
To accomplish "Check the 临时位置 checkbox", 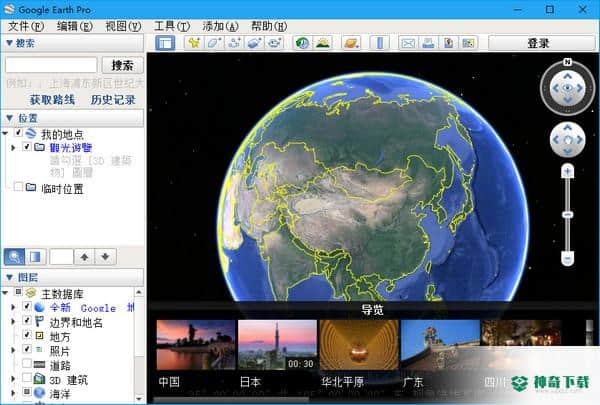I will click(18, 187).
